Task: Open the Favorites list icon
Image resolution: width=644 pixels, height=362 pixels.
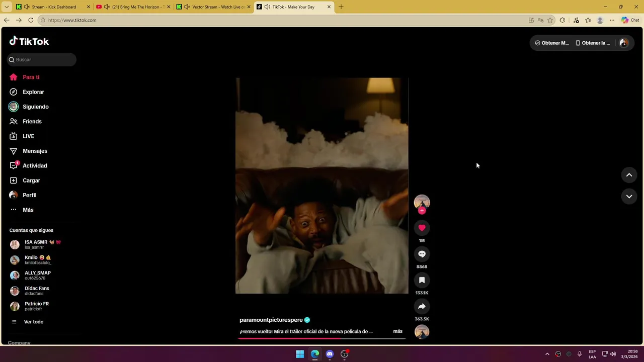Action: [x=588, y=20]
